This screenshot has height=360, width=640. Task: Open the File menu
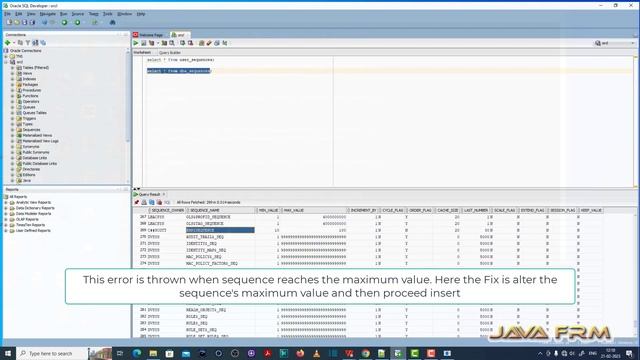(7, 14)
